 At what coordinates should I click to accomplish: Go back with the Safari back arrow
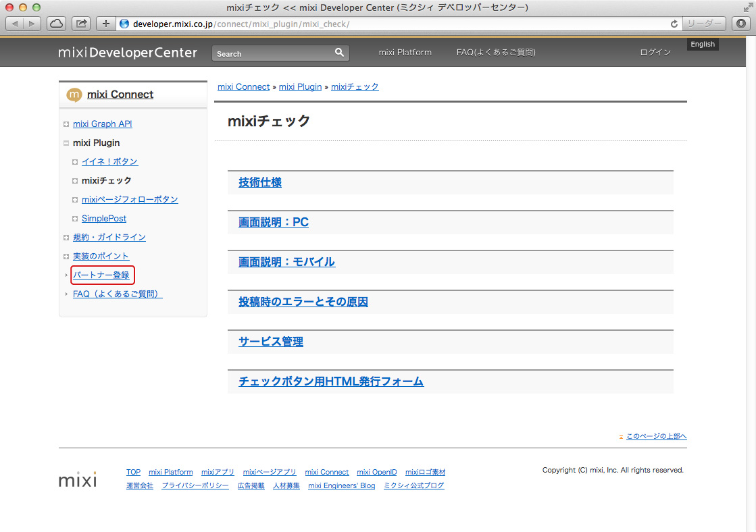tap(14, 24)
